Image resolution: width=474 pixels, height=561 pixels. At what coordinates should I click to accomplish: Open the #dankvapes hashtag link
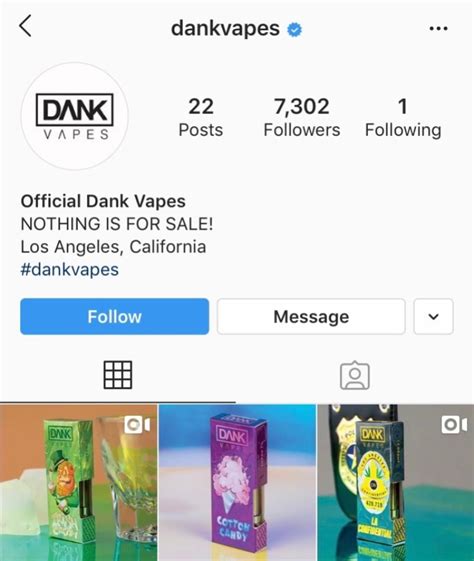[69, 269]
